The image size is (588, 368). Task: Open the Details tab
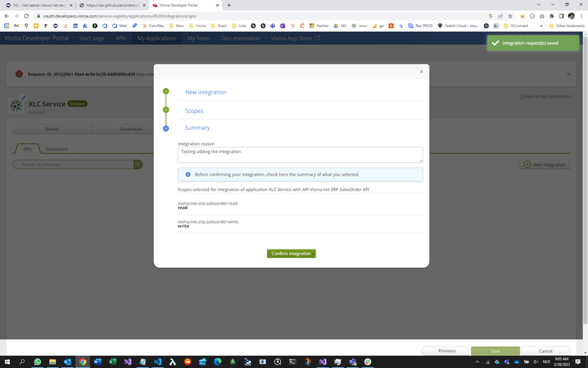coord(52,129)
